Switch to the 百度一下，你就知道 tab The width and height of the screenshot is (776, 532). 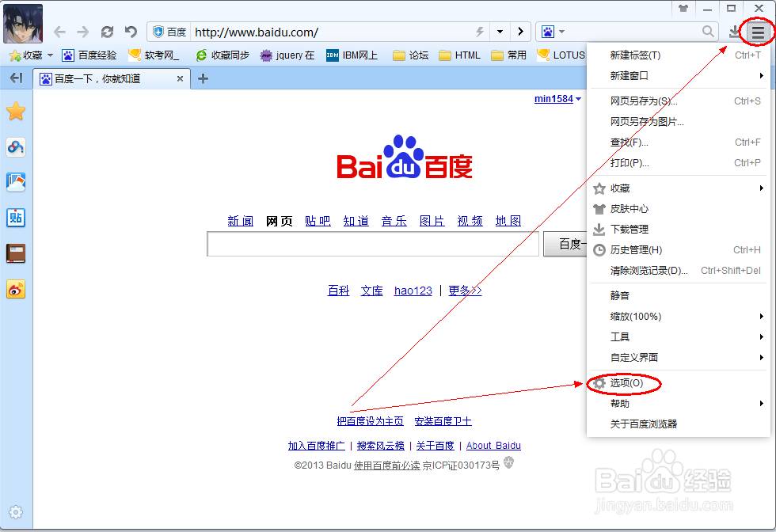(x=112, y=78)
